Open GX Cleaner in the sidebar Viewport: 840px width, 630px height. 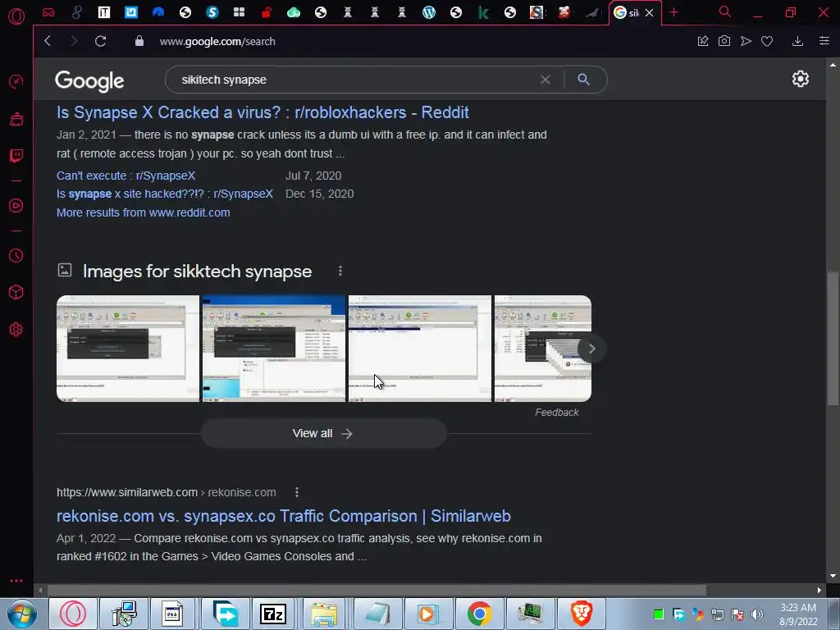click(x=16, y=119)
